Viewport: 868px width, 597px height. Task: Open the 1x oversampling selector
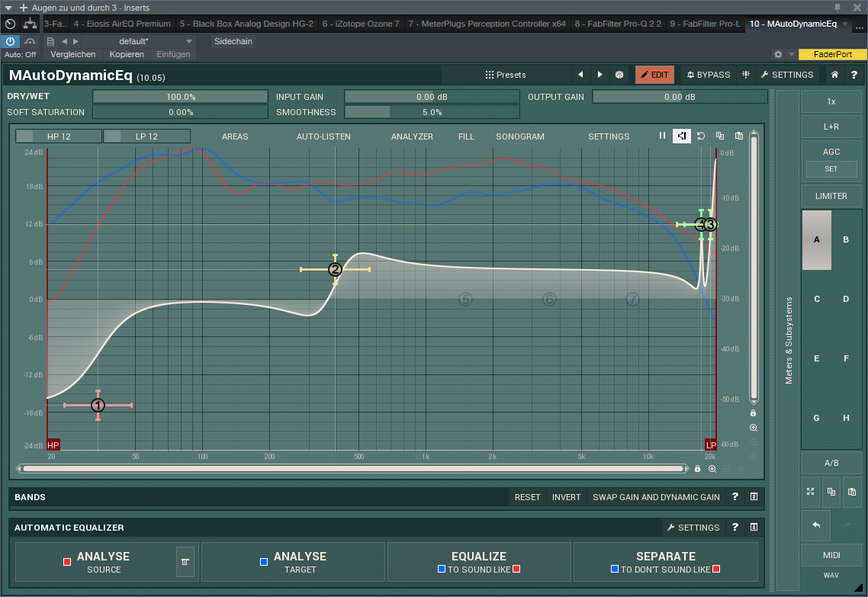[x=831, y=101]
